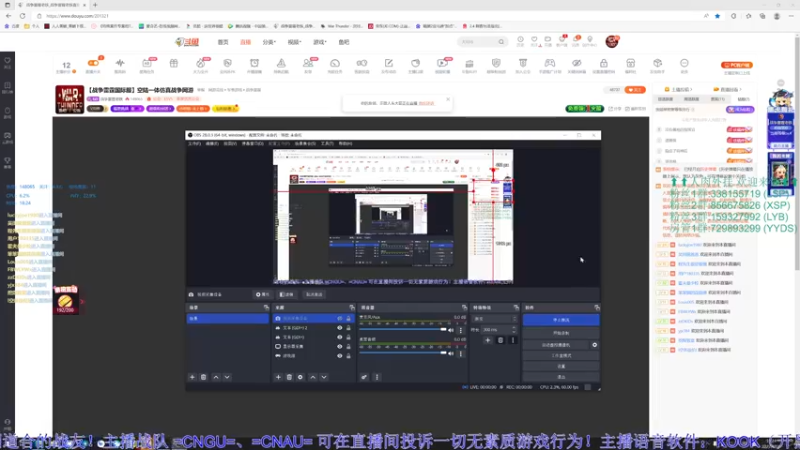The width and height of the screenshot is (800, 450).
Task: Open source properties gear in sources toolbar
Action: click(301, 377)
